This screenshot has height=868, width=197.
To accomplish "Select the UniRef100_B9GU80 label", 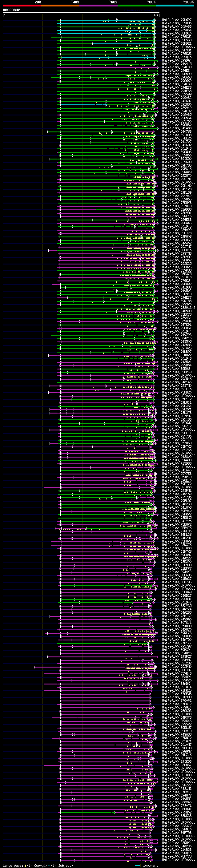I will click(x=177, y=125).
